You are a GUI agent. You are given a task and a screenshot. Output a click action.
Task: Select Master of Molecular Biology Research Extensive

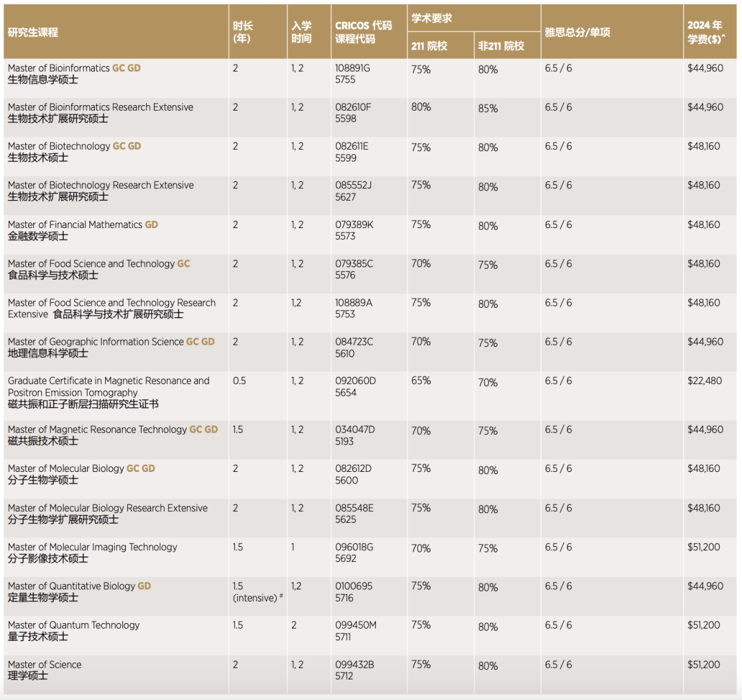coord(107,508)
